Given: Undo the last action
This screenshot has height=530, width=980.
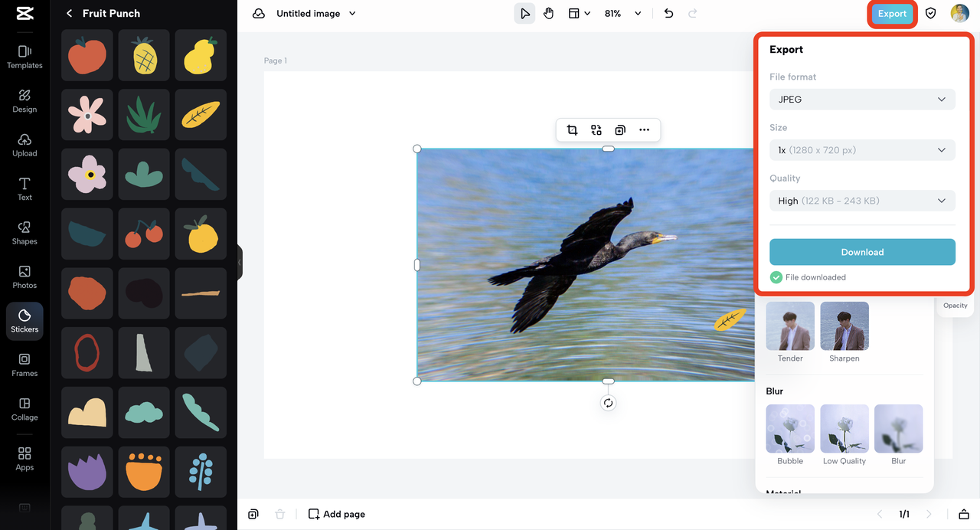Looking at the screenshot, I should pyautogui.click(x=668, y=14).
